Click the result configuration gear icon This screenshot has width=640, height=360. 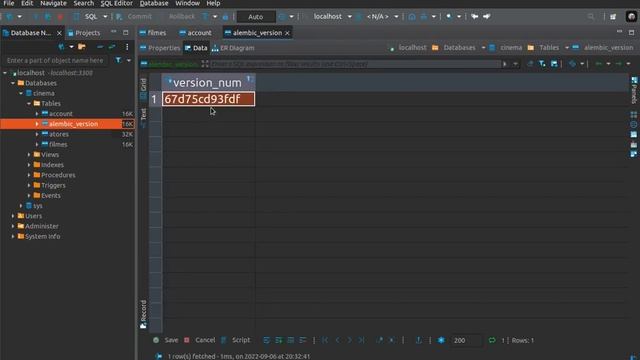point(441,340)
